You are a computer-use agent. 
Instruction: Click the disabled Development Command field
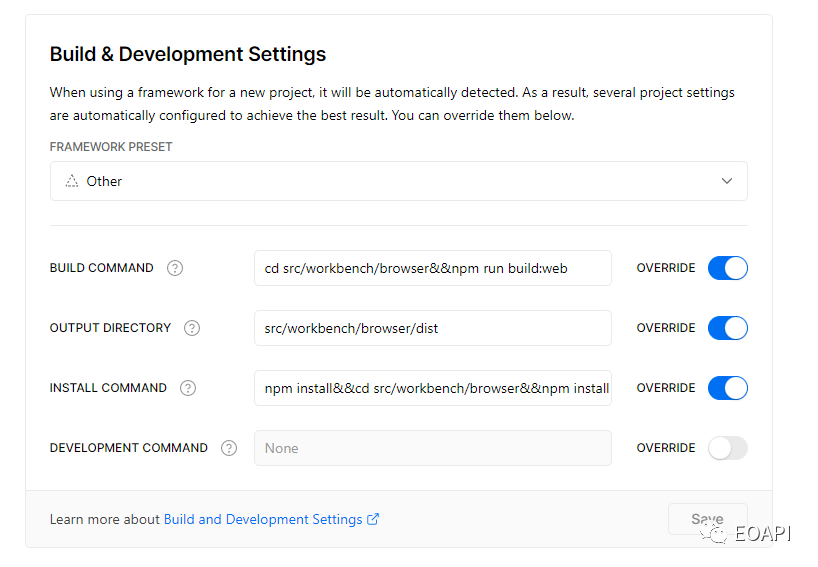tap(432, 448)
